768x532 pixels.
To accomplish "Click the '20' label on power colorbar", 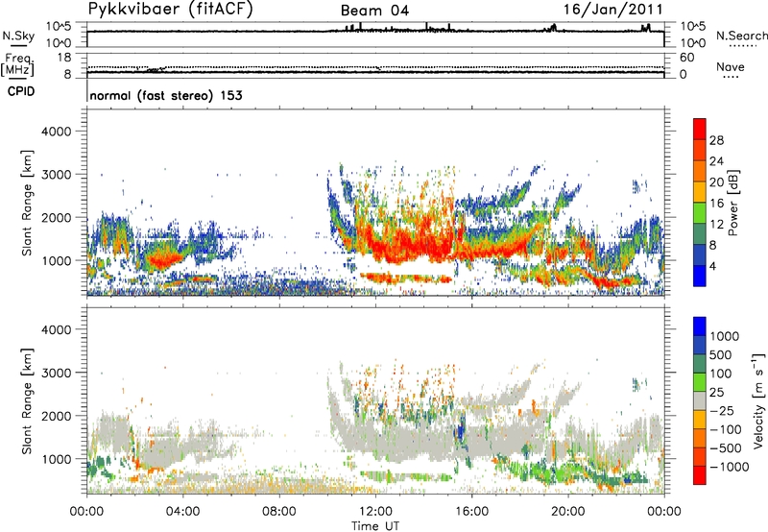I will (716, 182).
